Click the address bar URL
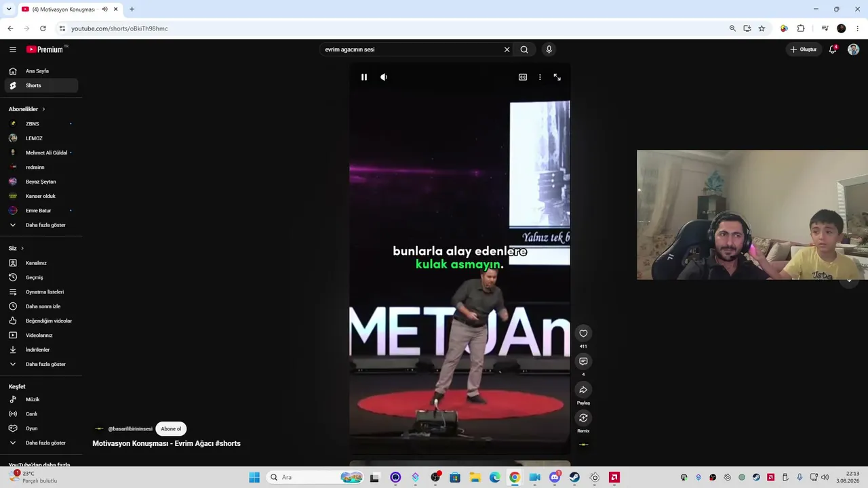Screen dimensions: 868x488 coord(119,28)
